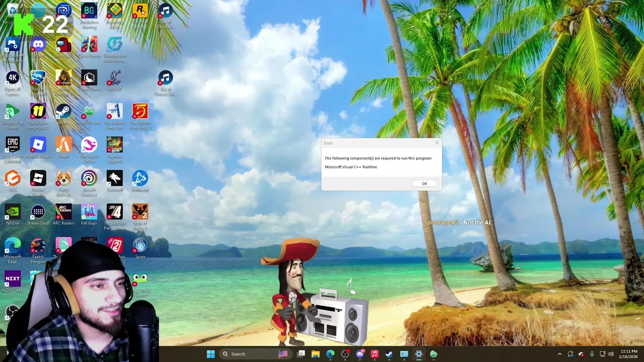Close the Error dialog with the X
The width and height of the screenshot is (644, 362).
437,143
